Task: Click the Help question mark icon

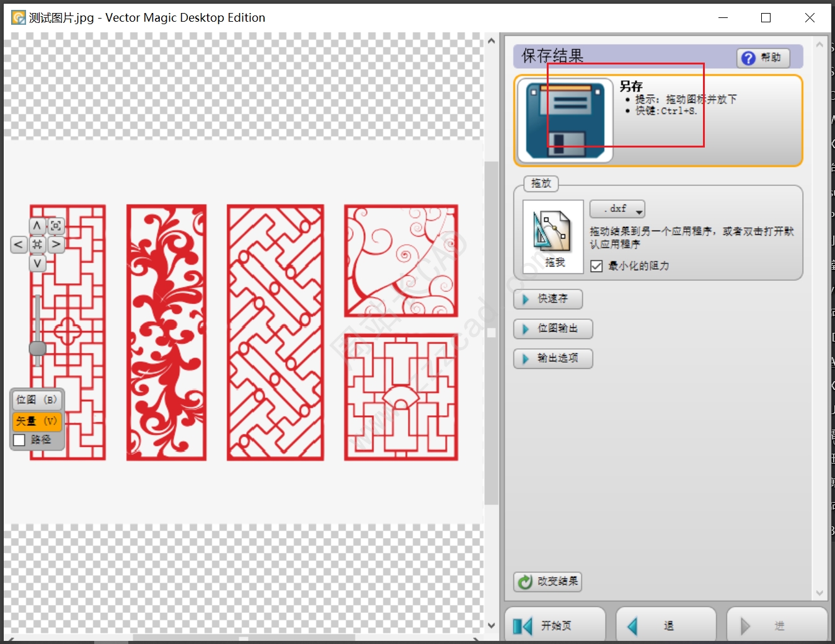Action: (x=748, y=58)
